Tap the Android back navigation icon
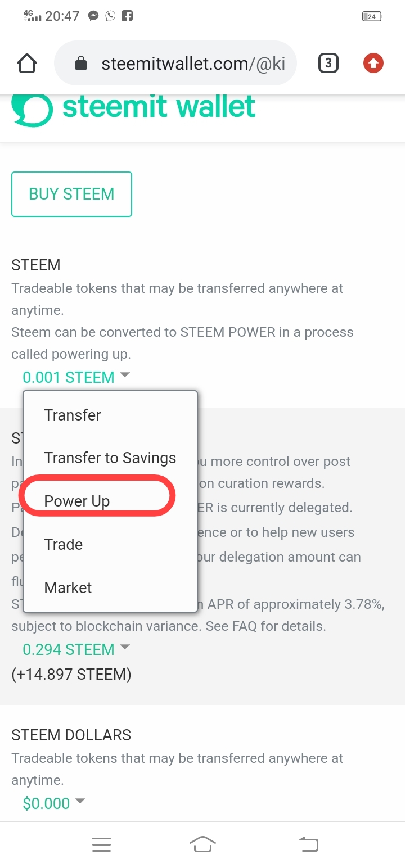 click(x=308, y=844)
